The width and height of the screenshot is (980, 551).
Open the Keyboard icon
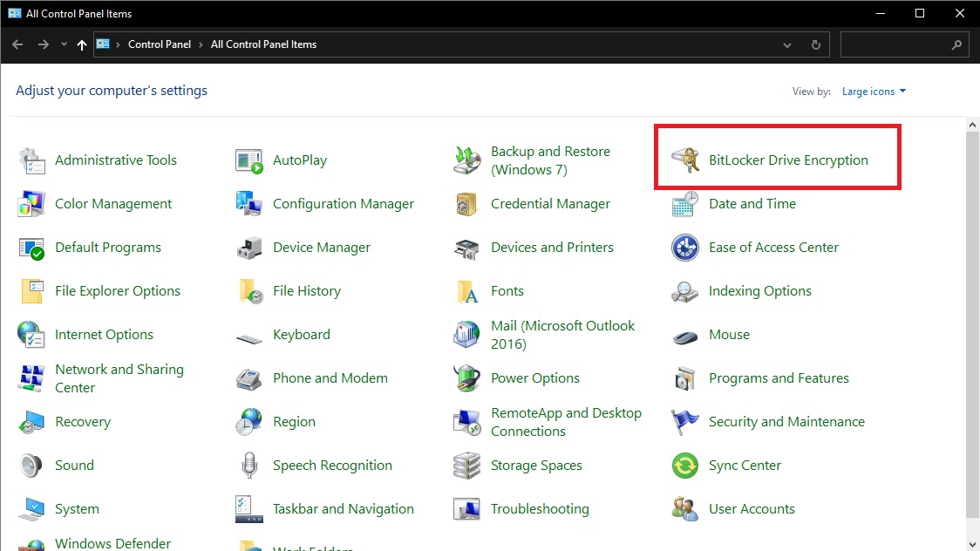point(248,338)
